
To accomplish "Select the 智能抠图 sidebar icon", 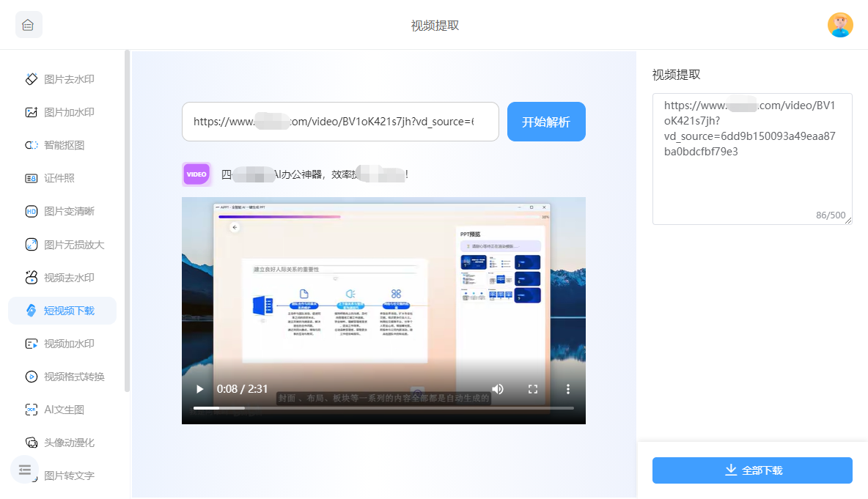I will [x=32, y=145].
